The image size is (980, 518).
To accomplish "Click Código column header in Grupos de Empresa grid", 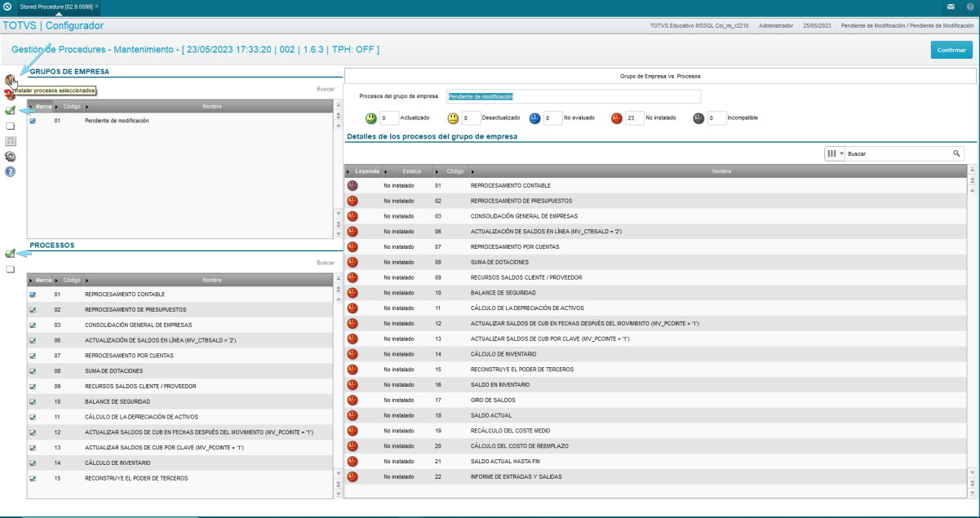I will [x=70, y=106].
